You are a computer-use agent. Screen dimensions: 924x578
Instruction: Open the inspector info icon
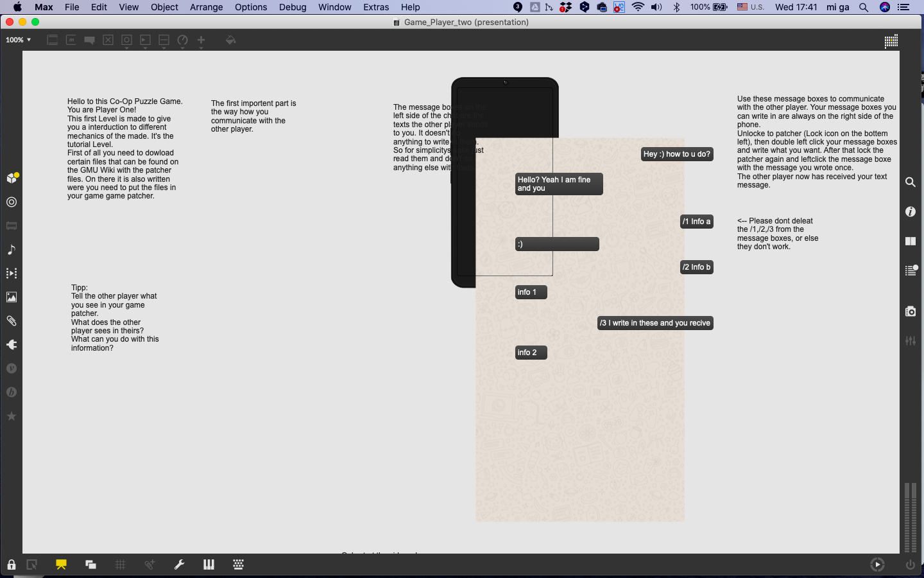click(910, 211)
